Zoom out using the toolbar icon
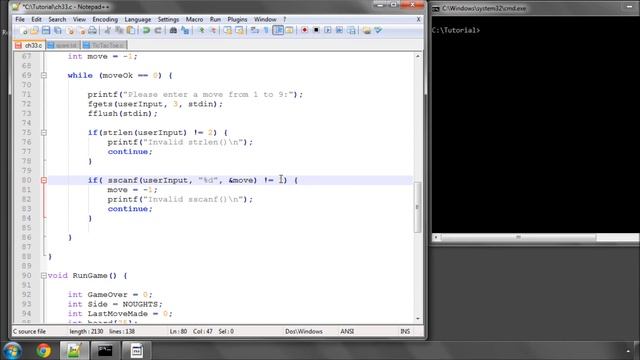The width and height of the screenshot is (640, 360). 213,31
